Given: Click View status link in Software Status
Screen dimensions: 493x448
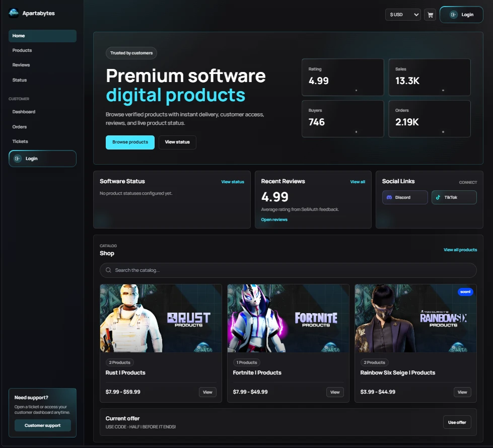Looking at the screenshot, I should [x=233, y=182].
